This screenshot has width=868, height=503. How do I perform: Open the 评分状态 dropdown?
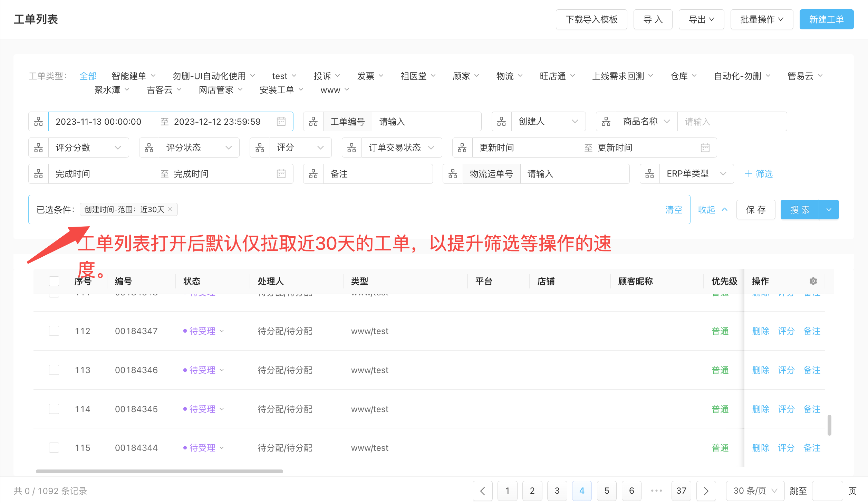point(199,148)
